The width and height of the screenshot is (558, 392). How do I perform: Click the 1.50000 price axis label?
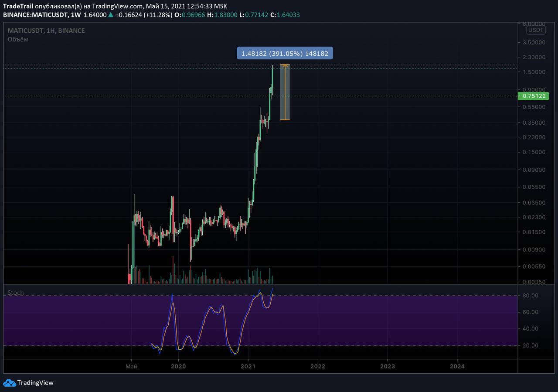click(534, 72)
